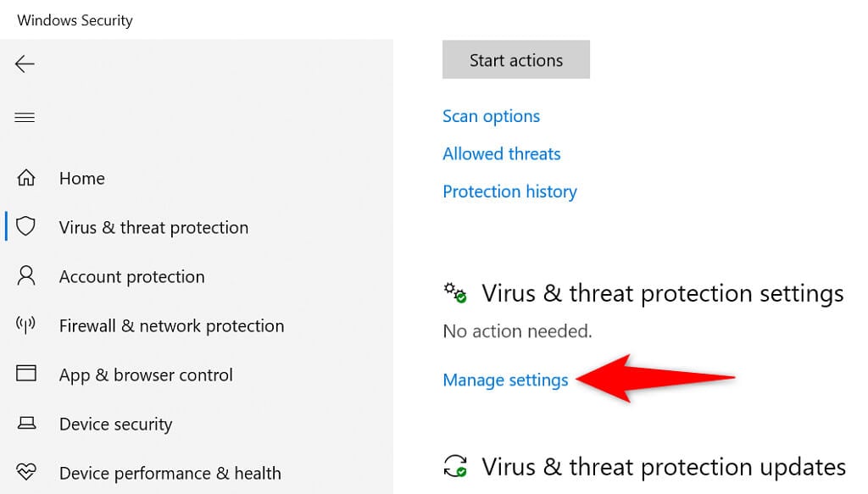Image resolution: width=868 pixels, height=494 pixels.
Task: Click the back arrow icon
Action: (25, 64)
